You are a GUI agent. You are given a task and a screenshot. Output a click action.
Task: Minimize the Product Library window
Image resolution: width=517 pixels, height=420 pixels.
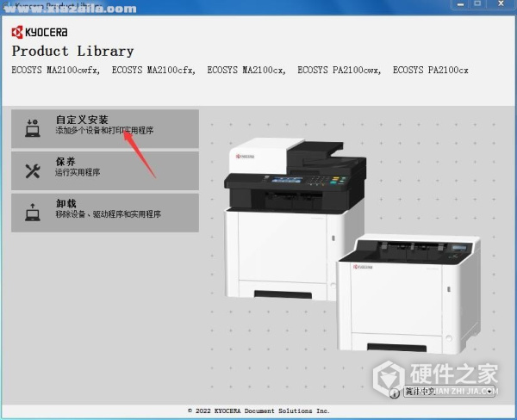461,4
